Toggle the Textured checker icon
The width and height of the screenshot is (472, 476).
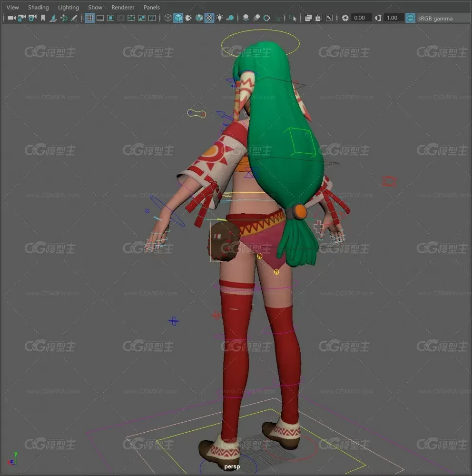pyautogui.click(x=209, y=18)
